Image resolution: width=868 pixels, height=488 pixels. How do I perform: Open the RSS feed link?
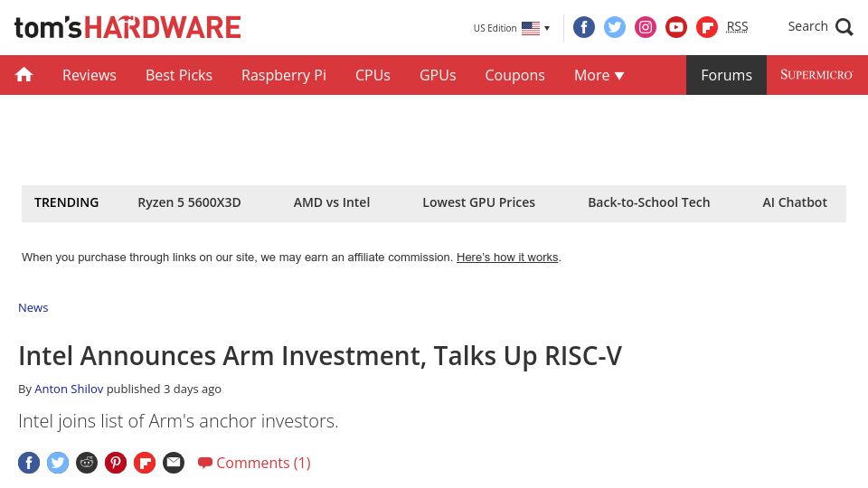click(x=737, y=26)
